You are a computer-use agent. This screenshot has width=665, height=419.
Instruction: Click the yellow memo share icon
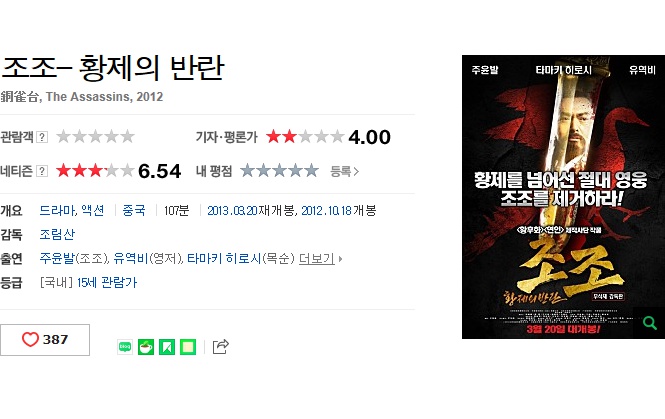pos(188,347)
